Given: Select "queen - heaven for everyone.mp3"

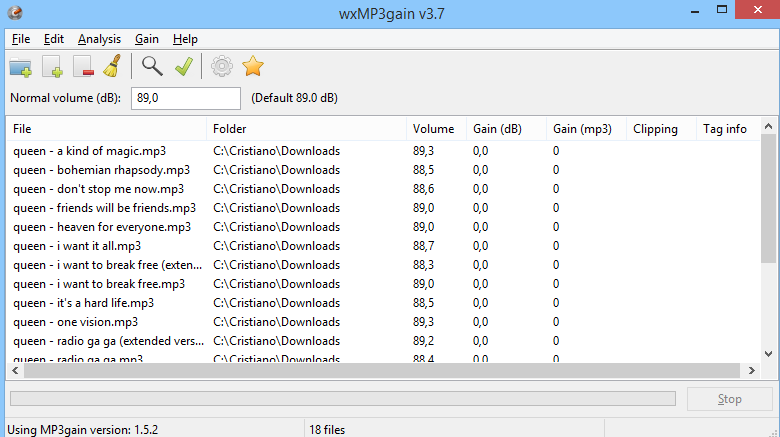Looking at the screenshot, I should click(102, 226).
